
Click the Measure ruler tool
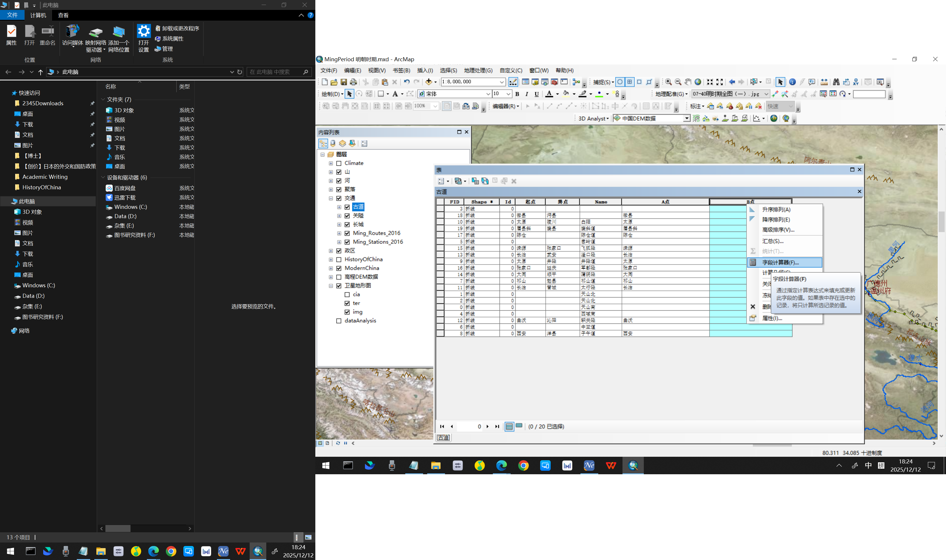click(x=825, y=82)
